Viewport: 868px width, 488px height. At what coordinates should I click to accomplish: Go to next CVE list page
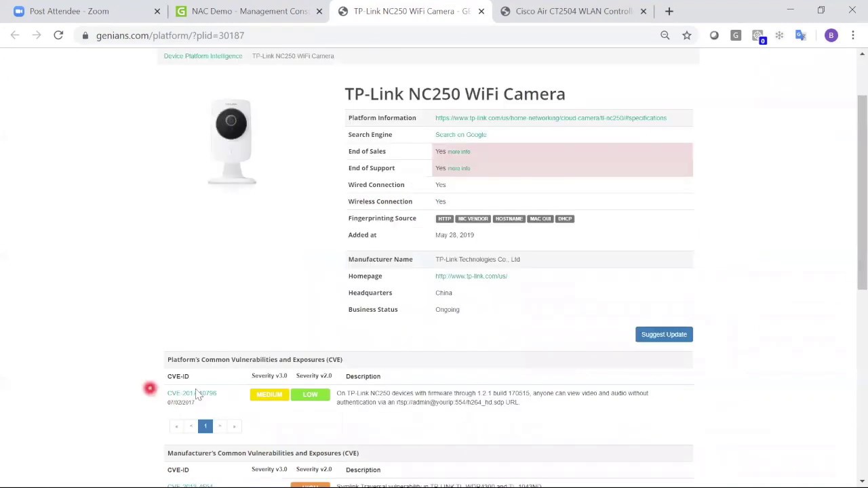(x=220, y=426)
